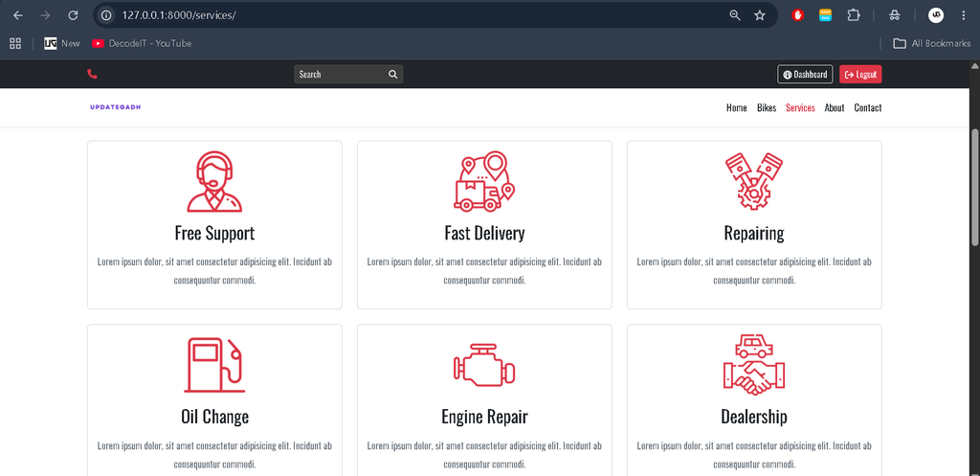Select the Services nav link
This screenshot has width=980, height=476.
coord(800,107)
